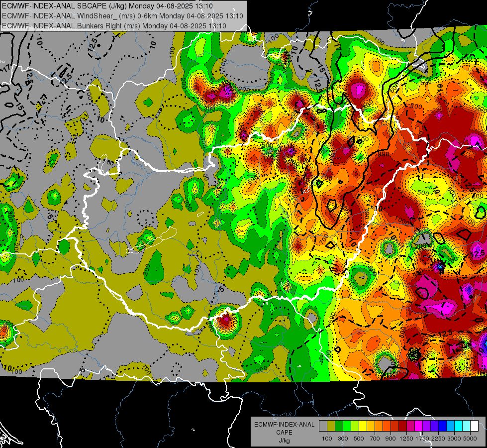
Task: Pick the bright magenta legend swatch
Action: pos(419,426)
